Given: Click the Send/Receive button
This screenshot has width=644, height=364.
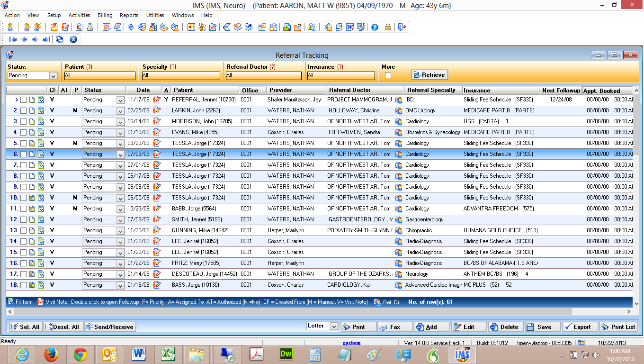Looking at the screenshot, I should pos(110,327).
